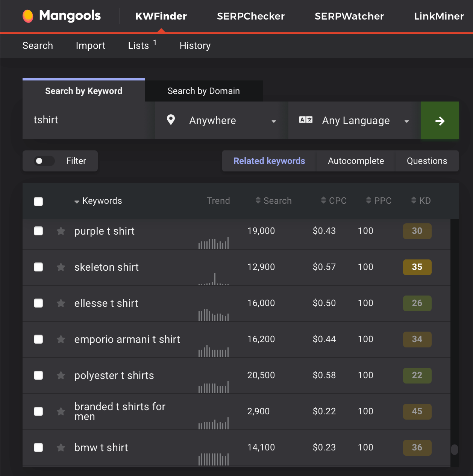The width and height of the screenshot is (473, 476).
Task: Open the Anywhere location dropdown
Action: 222,120
